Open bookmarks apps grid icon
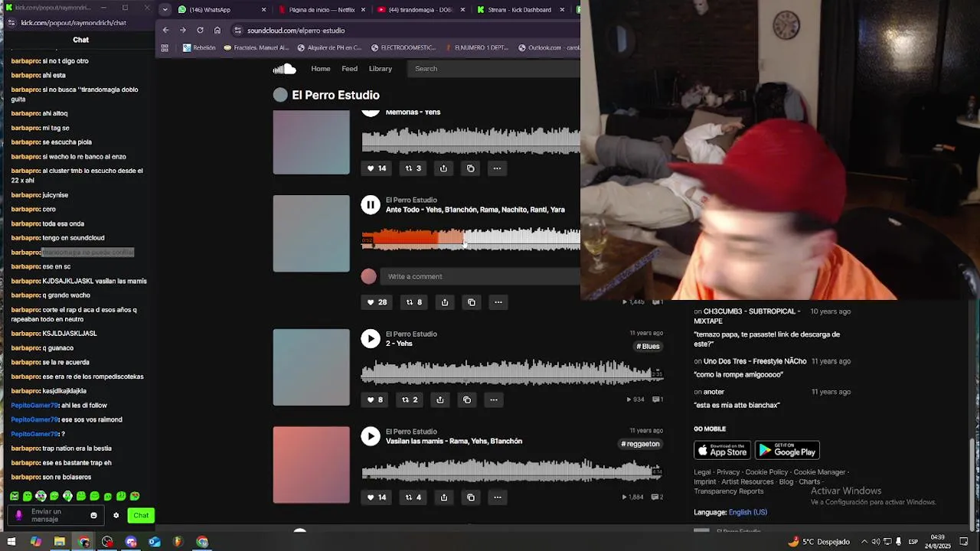Screen dimensions: 980x551 tap(165, 47)
